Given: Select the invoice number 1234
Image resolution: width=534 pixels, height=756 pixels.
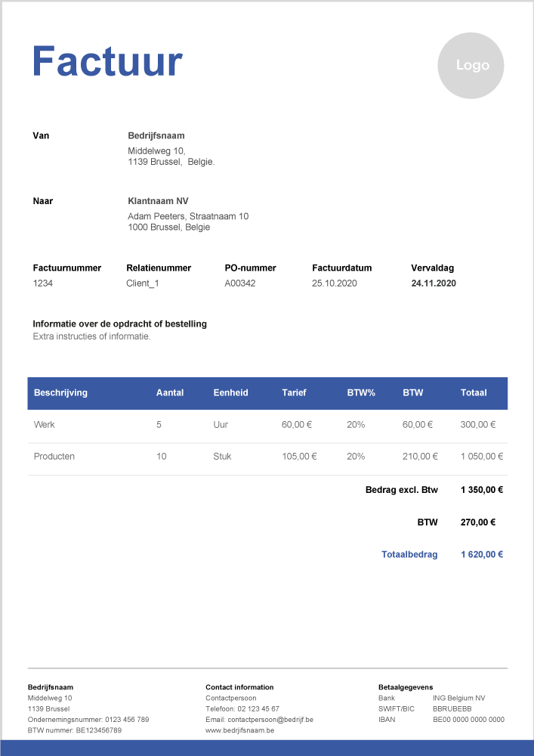Looking at the screenshot, I should click(x=43, y=283).
